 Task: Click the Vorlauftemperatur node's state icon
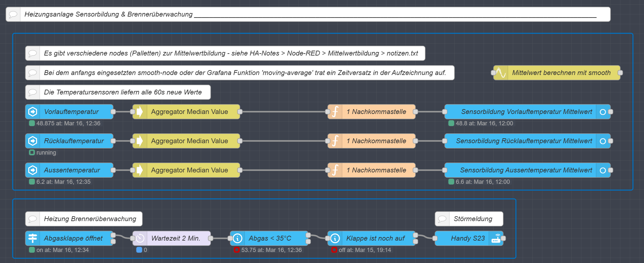click(33, 112)
